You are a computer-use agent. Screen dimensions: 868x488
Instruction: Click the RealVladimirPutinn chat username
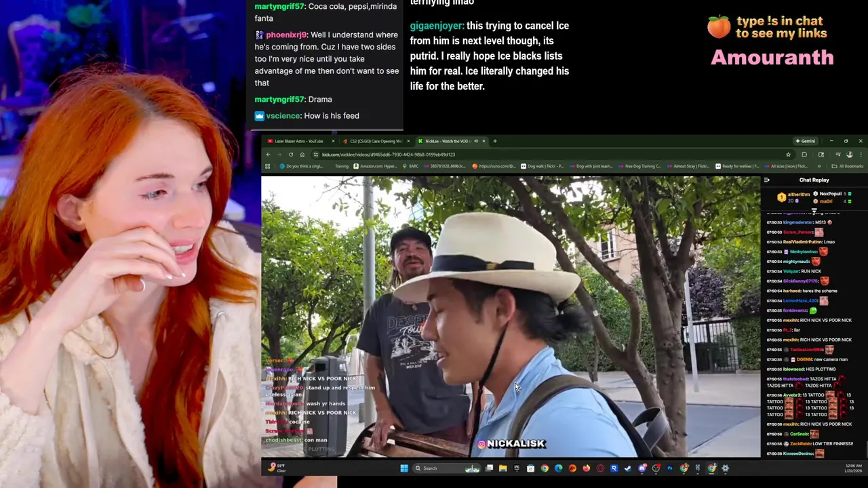click(x=802, y=242)
